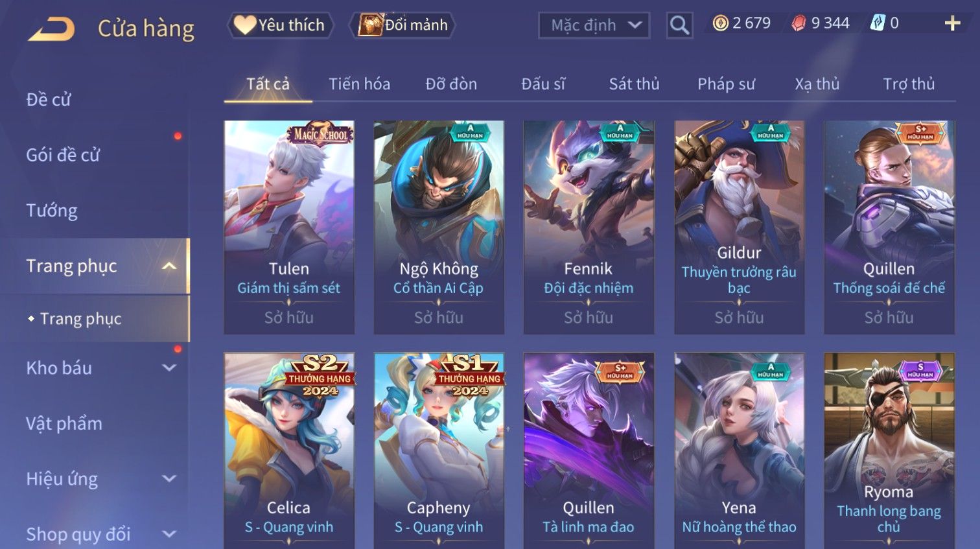Screen dimensions: 980x549
Task: Collapse the Trang phục sidebar section
Action: click(169, 266)
